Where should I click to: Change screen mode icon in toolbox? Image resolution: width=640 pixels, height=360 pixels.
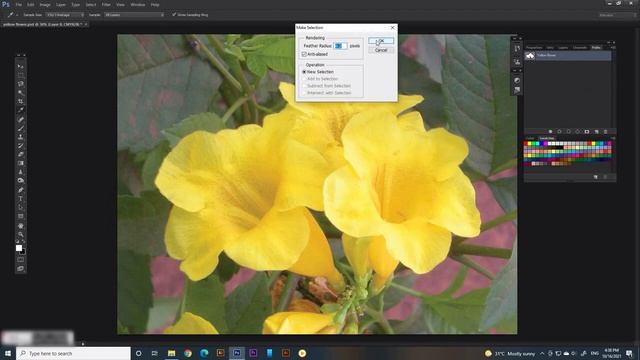coord(20,269)
